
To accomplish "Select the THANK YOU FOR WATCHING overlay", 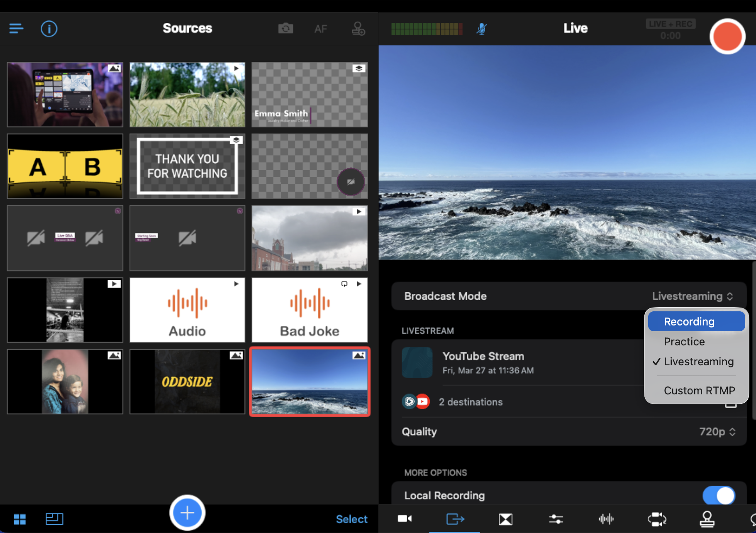I will coord(187,166).
